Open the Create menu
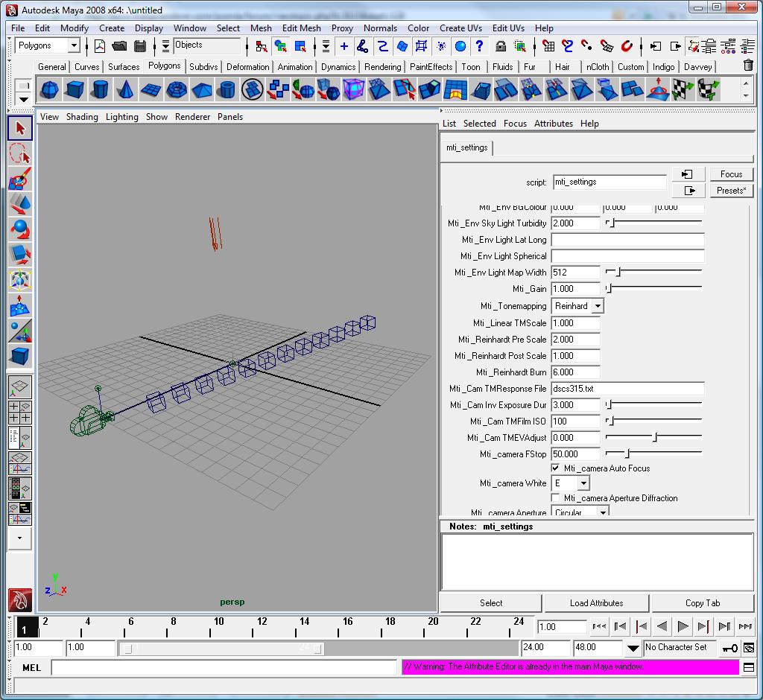 pos(112,28)
